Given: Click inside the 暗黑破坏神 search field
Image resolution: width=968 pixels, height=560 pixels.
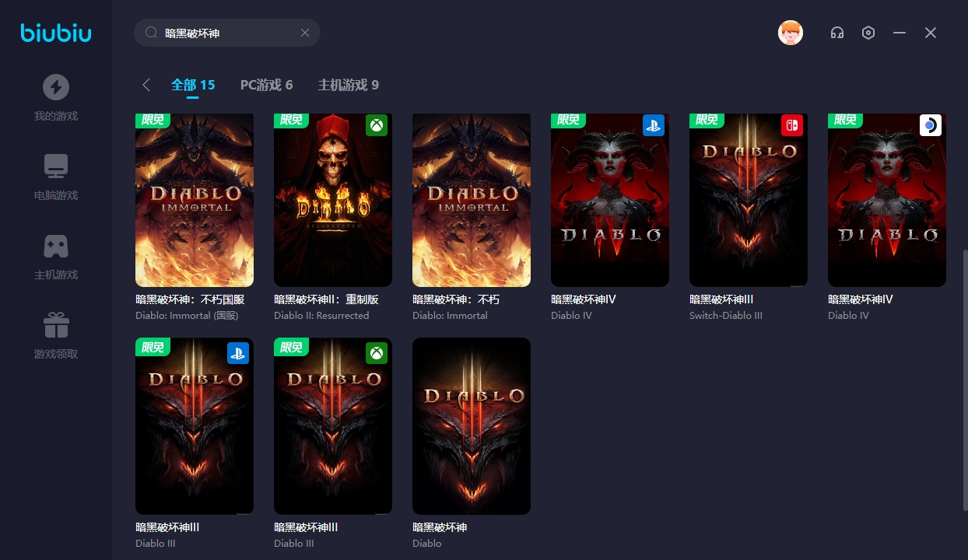Looking at the screenshot, I should 226,33.
